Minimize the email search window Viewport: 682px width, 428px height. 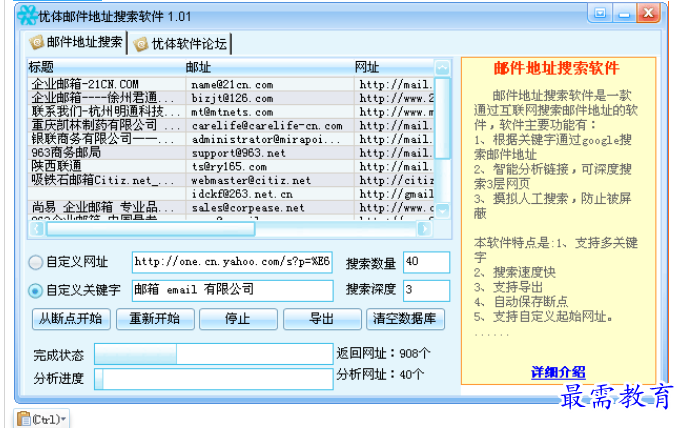pyautogui.click(x=624, y=13)
